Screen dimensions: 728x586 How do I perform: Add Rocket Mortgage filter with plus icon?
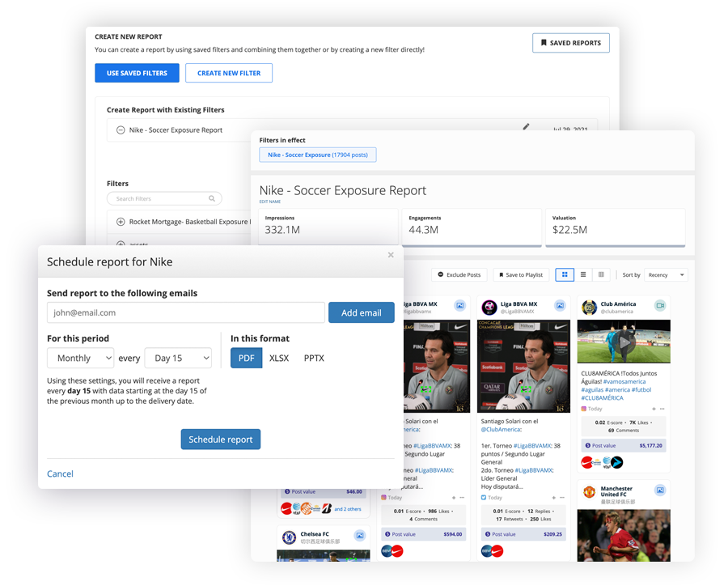[x=121, y=222]
